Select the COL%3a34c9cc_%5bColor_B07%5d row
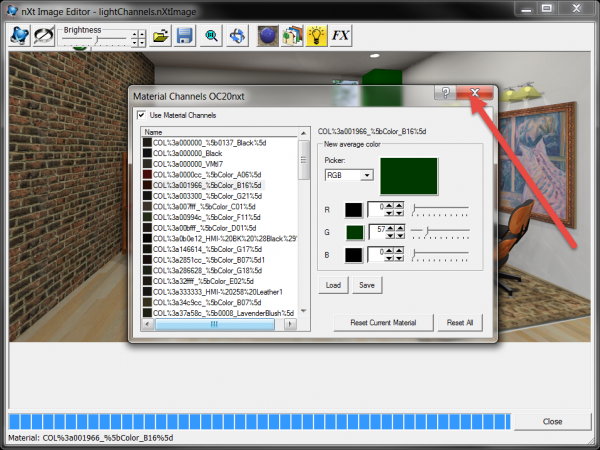This screenshot has height=450, width=600. 220,302
